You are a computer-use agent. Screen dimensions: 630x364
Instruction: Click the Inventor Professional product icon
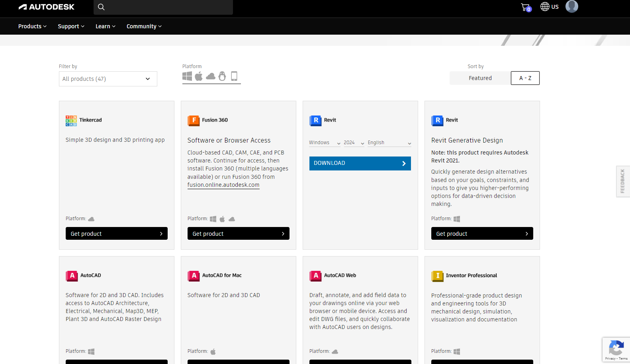point(437,276)
